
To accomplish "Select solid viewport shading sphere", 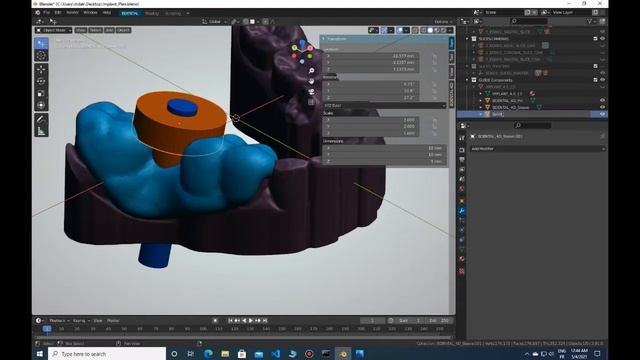I will (x=430, y=30).
